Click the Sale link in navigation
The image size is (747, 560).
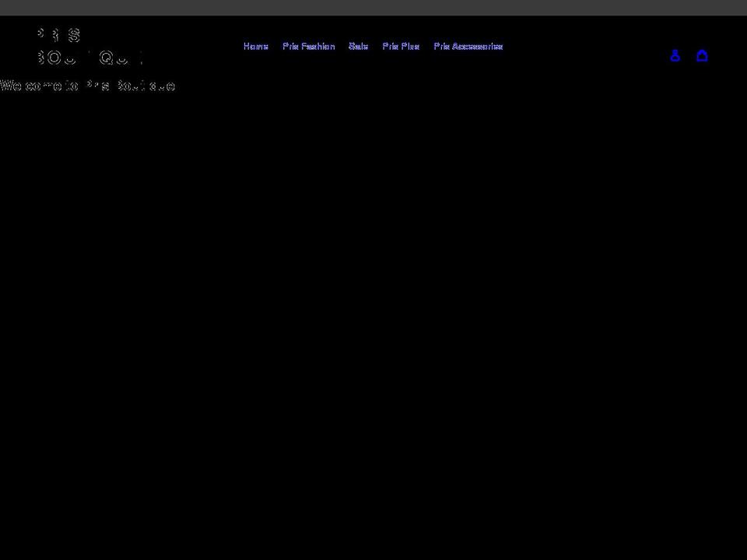point(358,46)
